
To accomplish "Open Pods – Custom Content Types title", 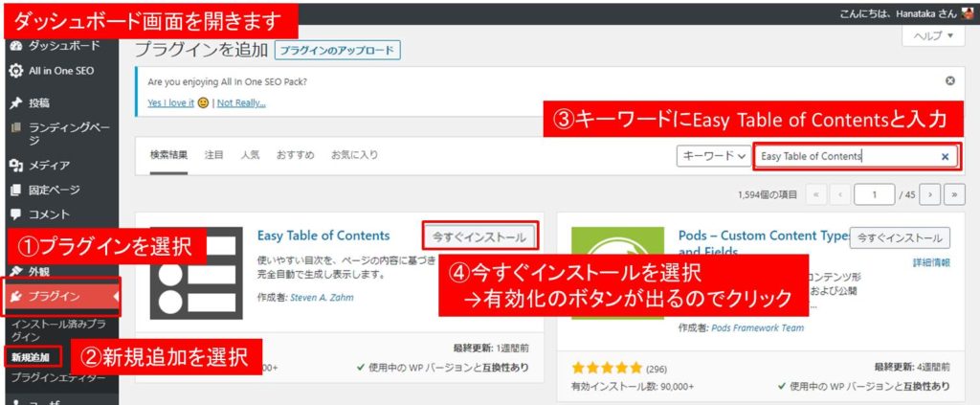I will (764, 236).
